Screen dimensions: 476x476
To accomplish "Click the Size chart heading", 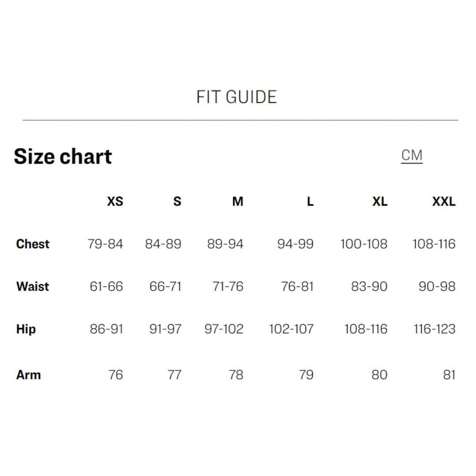I will click(63, 156).
